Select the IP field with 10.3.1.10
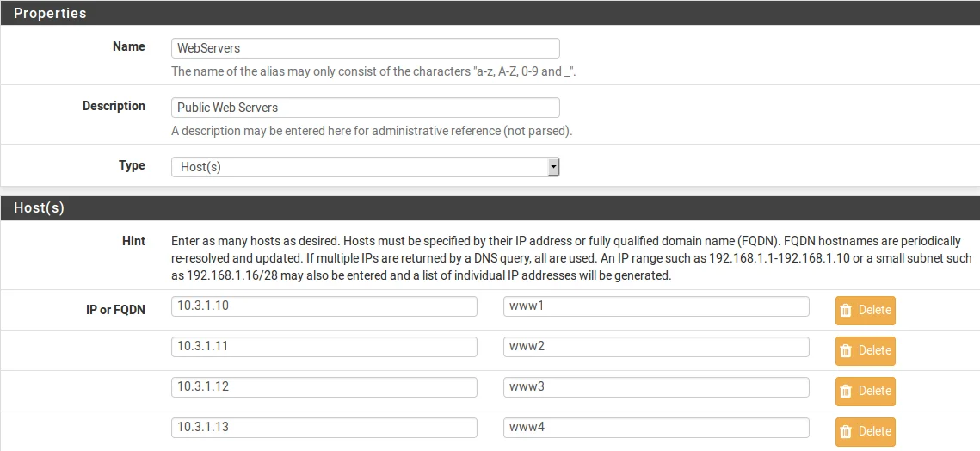Image resolution: width=980 pixels, height=451 pixels. click(324, 306)
